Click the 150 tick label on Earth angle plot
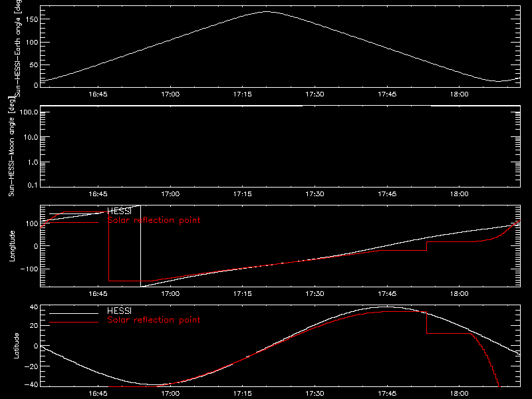 click(32, 19)
